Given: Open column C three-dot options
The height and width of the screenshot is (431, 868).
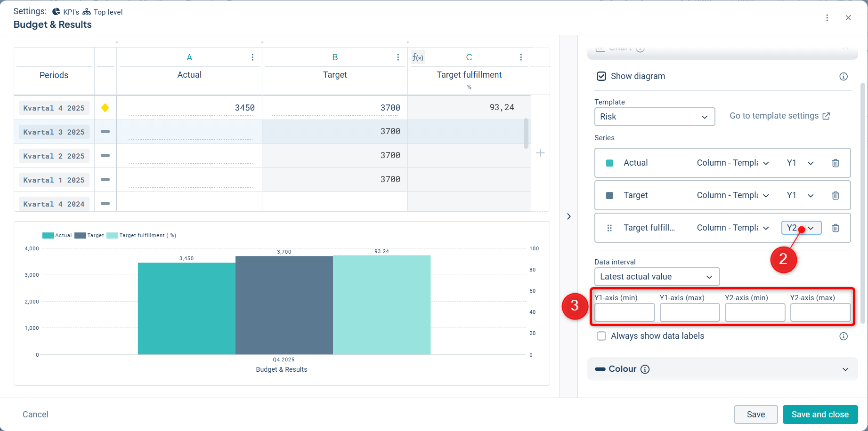Looking at the screenshot, I should coord(520,57).
